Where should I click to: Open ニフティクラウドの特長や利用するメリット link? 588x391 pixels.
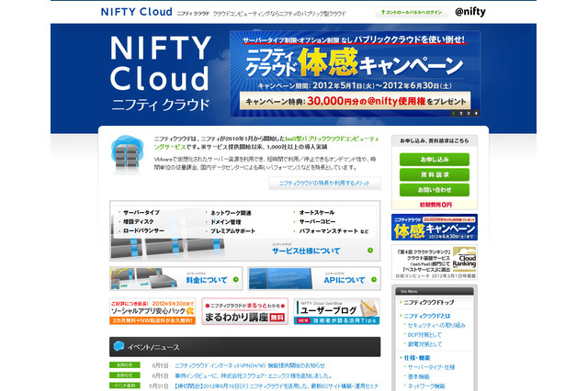pos(324,184)
